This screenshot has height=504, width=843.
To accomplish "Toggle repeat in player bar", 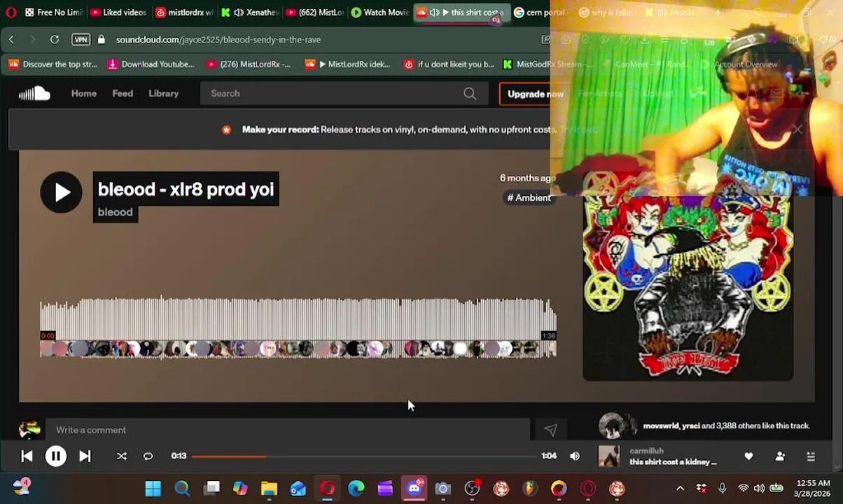I will (148, 456).
